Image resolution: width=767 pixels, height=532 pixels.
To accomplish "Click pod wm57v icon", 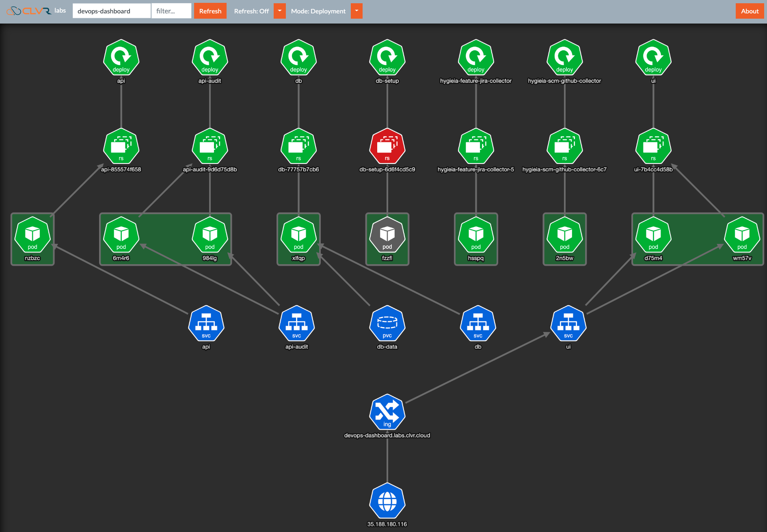I will coord(742,235).
